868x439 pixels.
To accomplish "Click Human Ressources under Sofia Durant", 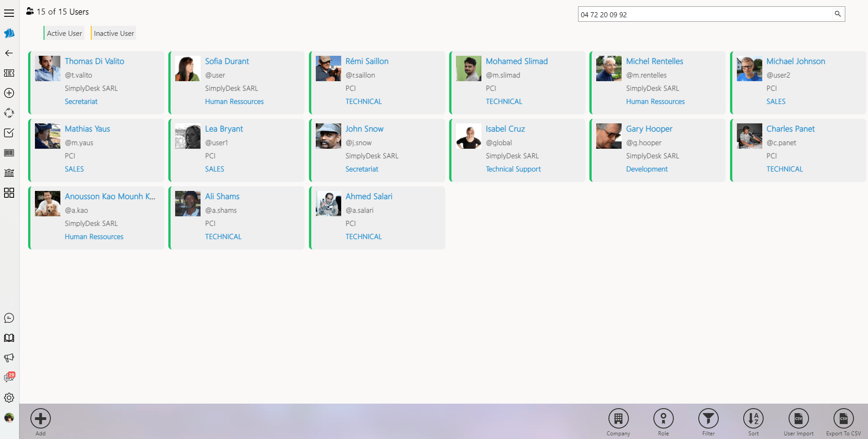I will 234,102.
